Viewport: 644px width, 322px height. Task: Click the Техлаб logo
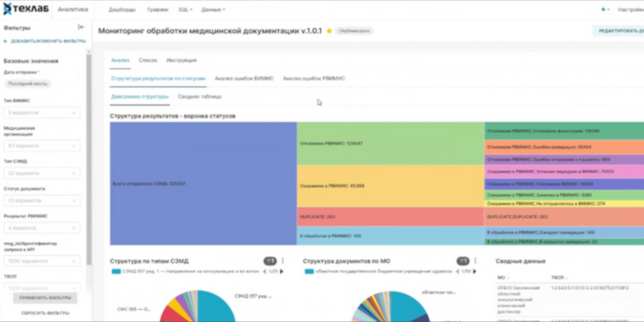tap(26, 9)
